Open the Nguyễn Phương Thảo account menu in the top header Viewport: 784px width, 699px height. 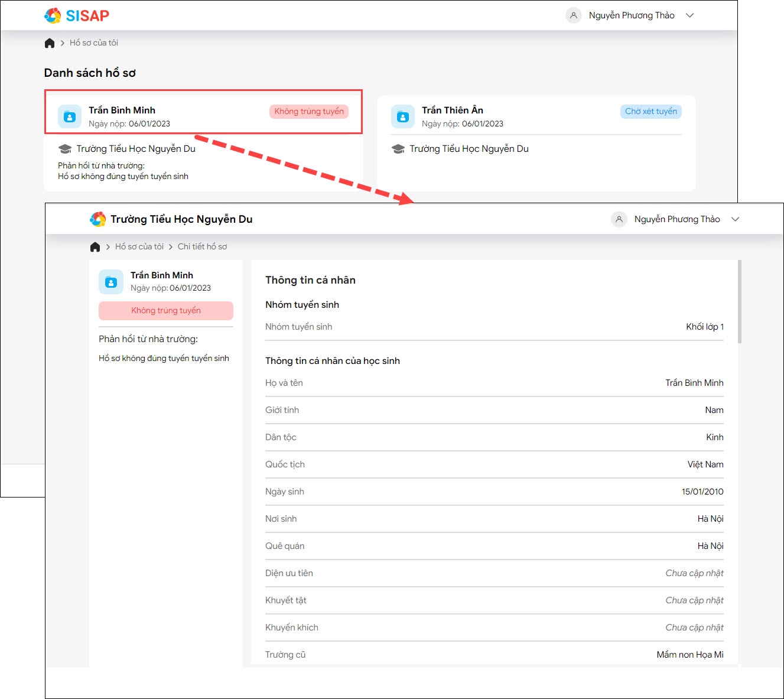[632, 15]
